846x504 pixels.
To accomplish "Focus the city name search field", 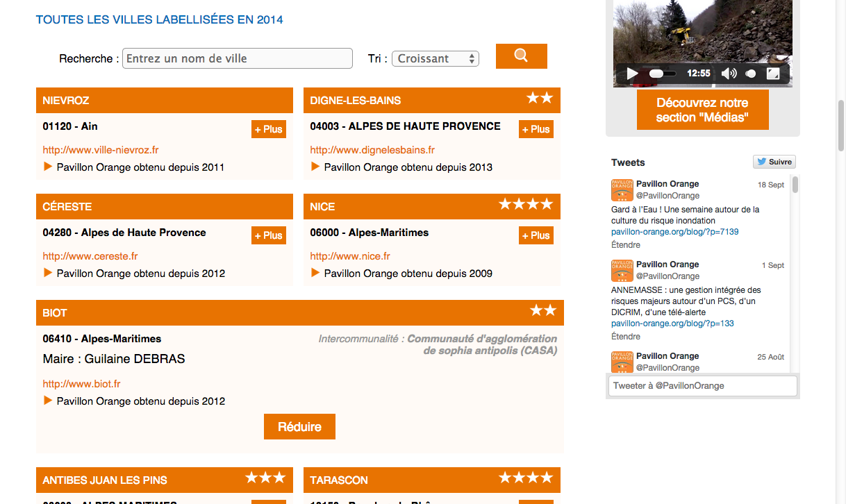I will (x=238, y=58).
